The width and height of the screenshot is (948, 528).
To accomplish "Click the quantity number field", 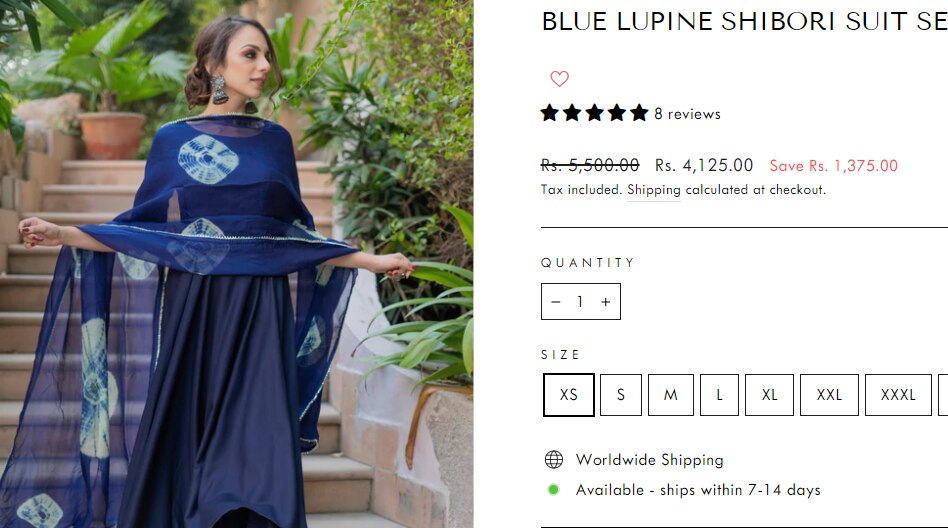I will [580, 302].
